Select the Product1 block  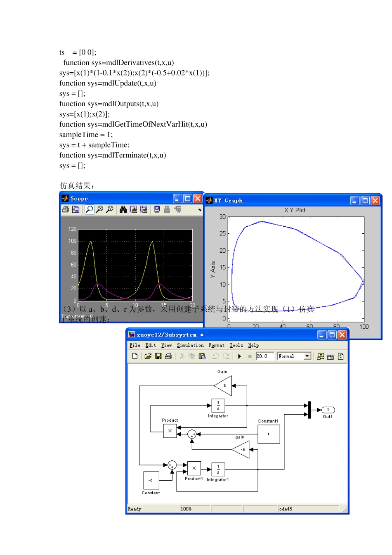pos(194,468)
